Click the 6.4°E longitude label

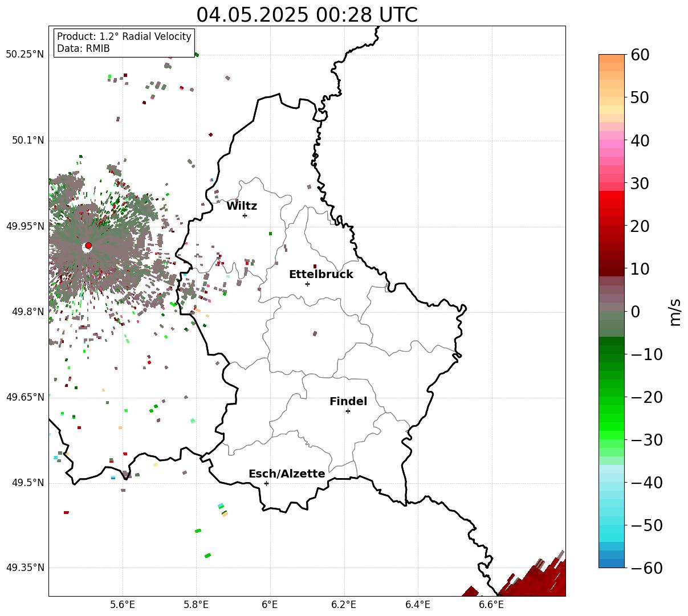(418, 604)
